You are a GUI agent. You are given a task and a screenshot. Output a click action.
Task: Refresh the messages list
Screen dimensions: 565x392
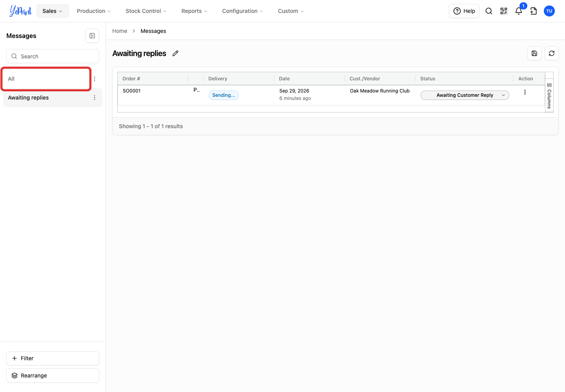pos(552,53)
